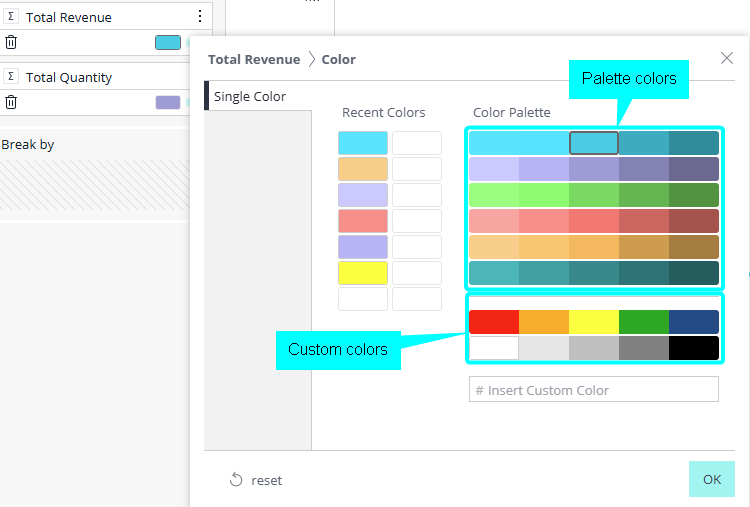Select the first cyan recent color

click(x=363, y=143)
